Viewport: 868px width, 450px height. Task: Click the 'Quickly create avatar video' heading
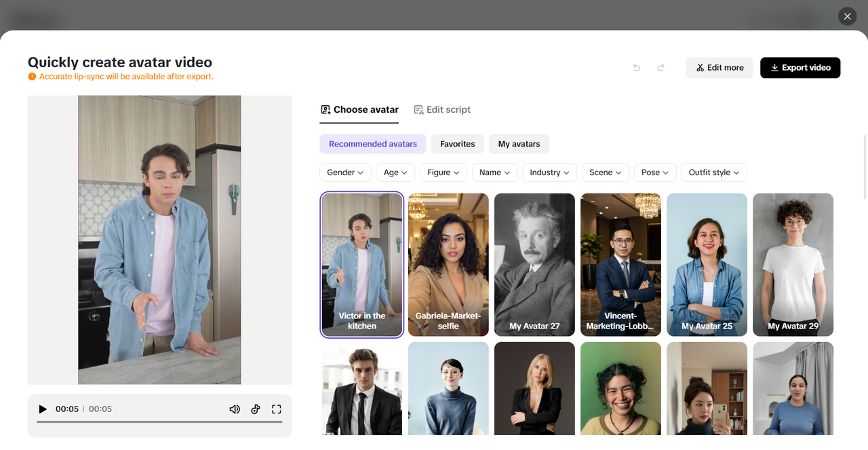[x=120, y=62]
